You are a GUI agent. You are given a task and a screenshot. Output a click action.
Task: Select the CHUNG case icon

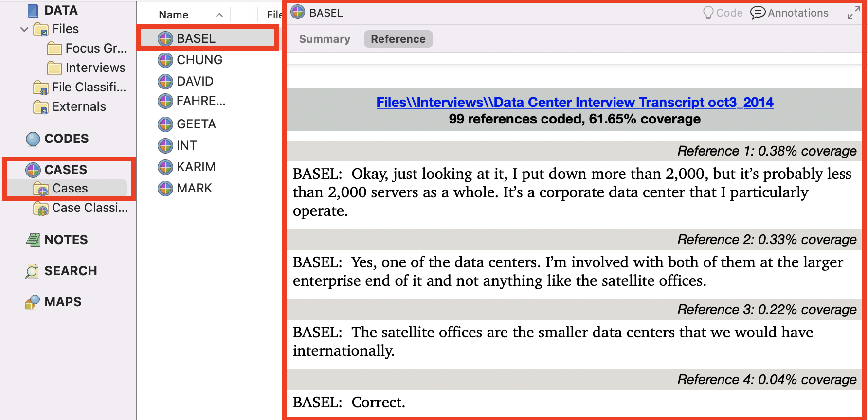click(165, 60)
